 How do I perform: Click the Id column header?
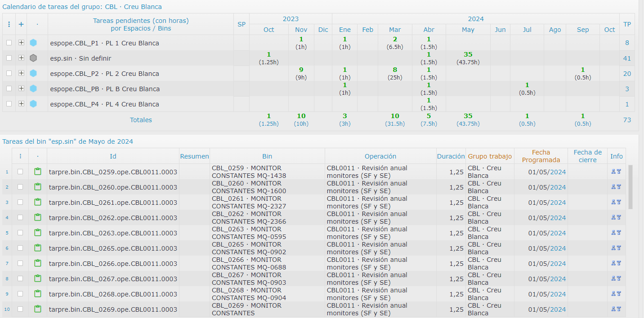pyautogui.click(x=113, y=156)
